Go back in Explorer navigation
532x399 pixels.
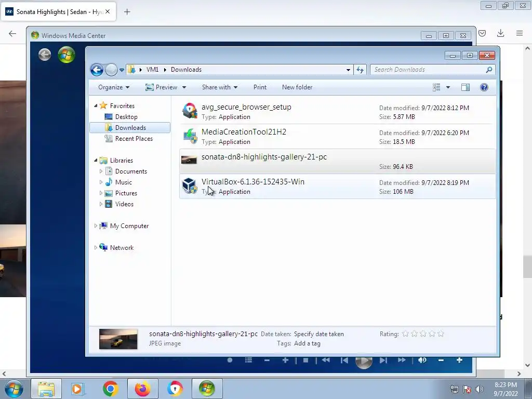(97, 70)
